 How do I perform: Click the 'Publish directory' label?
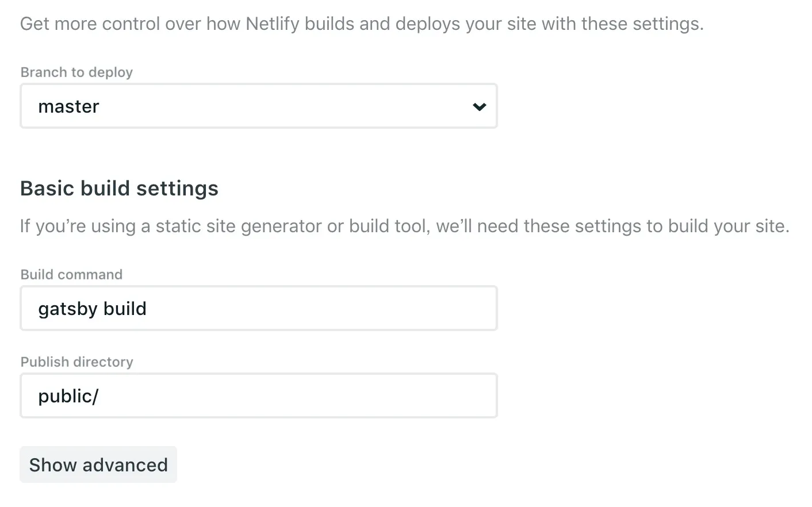coord(77,362)
